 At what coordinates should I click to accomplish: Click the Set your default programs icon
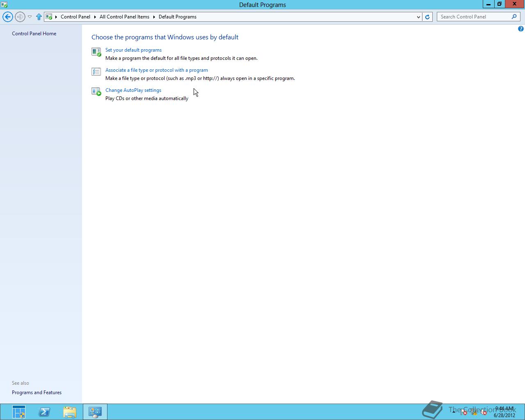[x=96, y=52]
